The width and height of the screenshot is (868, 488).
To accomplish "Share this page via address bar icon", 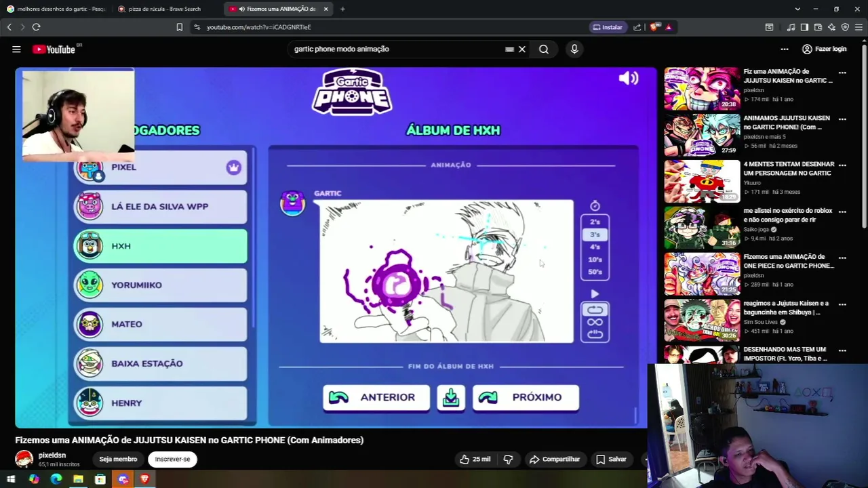I will tap(637, 27).
